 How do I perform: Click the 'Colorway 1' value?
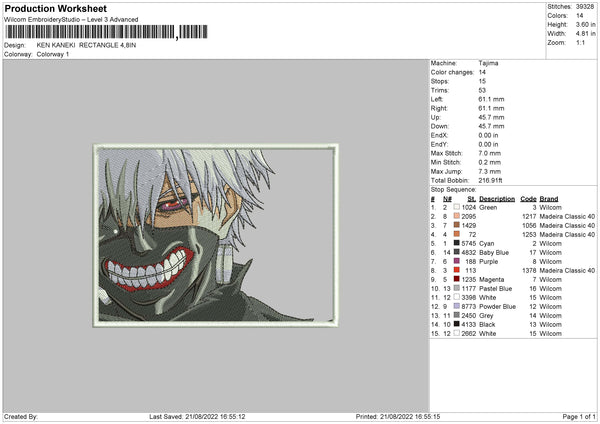point(53,54)
